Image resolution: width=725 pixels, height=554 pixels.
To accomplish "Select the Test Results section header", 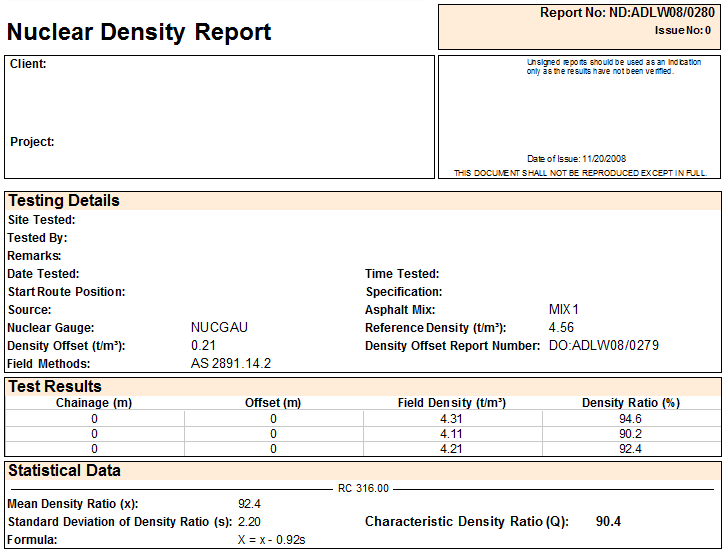I will coord(55,387).
